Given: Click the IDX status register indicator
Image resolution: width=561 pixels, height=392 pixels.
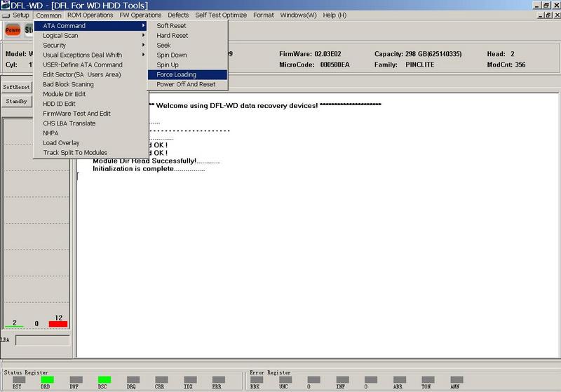Looking at the screenshot, I should tap(190, 380).
